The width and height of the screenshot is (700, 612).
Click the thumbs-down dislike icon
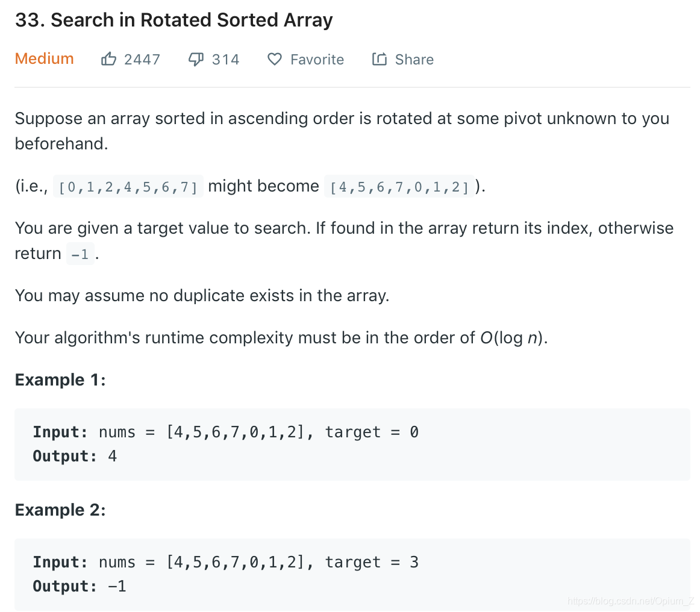(196, 59)
